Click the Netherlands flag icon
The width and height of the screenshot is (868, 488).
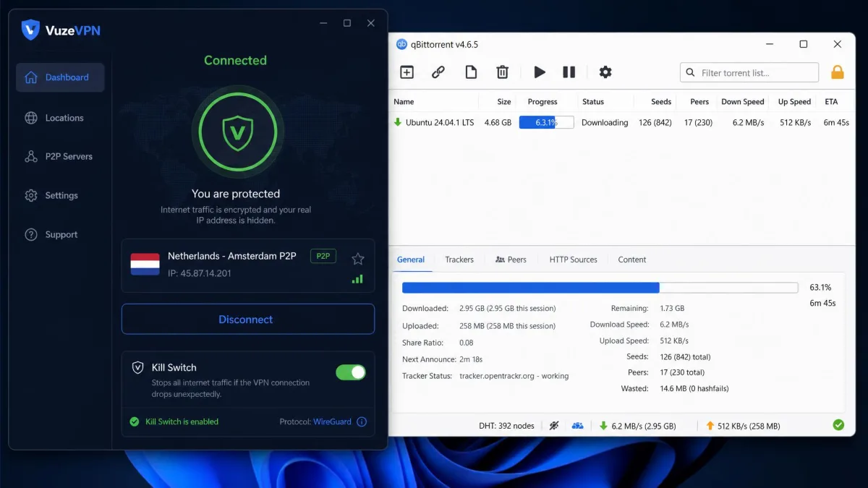tap(145, 264)
